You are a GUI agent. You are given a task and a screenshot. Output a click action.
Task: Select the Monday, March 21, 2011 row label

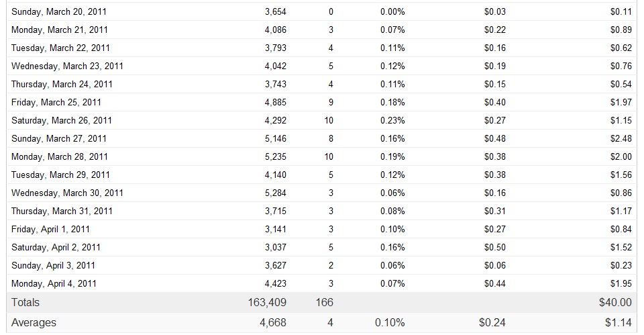60,30
